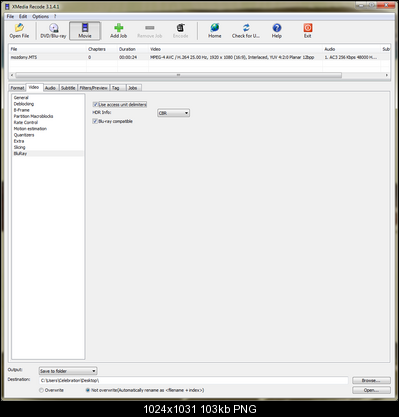Open the Options menu
The image size is (399, 417).
pyautogui.click(x=40, y=16)
